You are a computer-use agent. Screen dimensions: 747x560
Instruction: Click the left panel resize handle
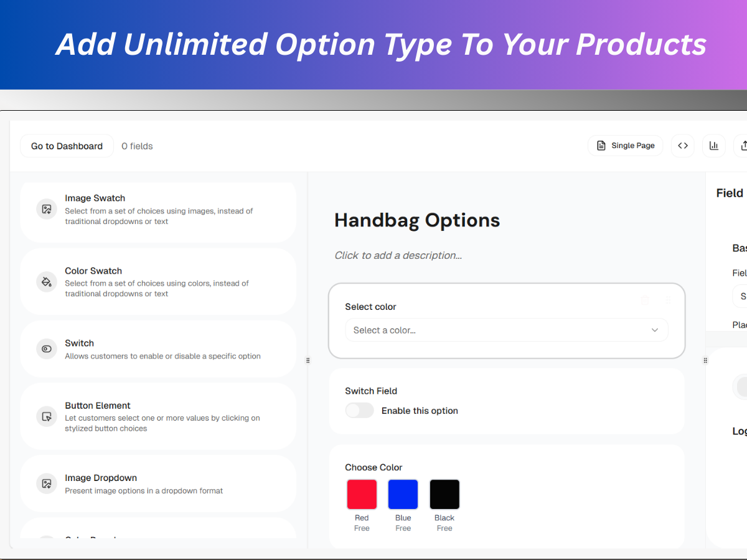[308, 360]
